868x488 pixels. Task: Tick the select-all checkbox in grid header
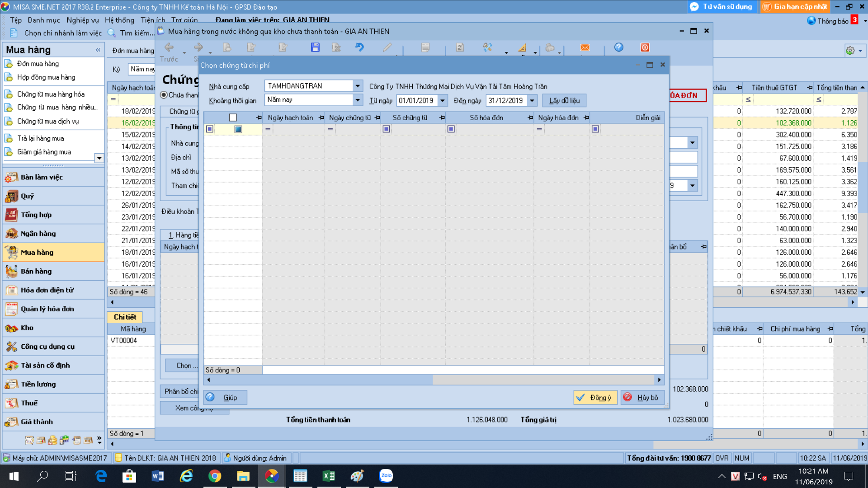pyautogui.click(x=233, y=117)
